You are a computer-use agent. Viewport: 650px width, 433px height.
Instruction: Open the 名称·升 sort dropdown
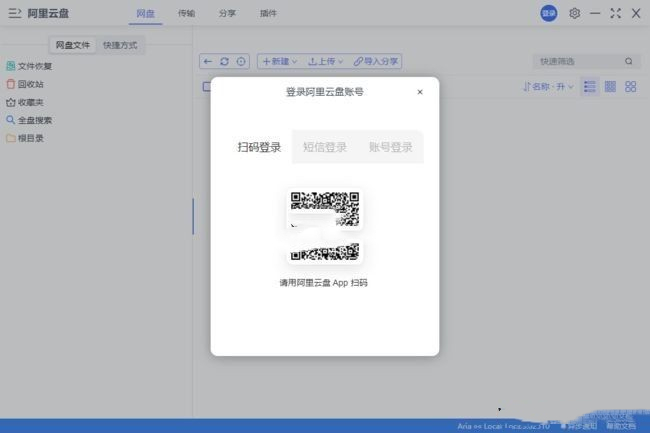pyautogui.click(x=548, y=87)
